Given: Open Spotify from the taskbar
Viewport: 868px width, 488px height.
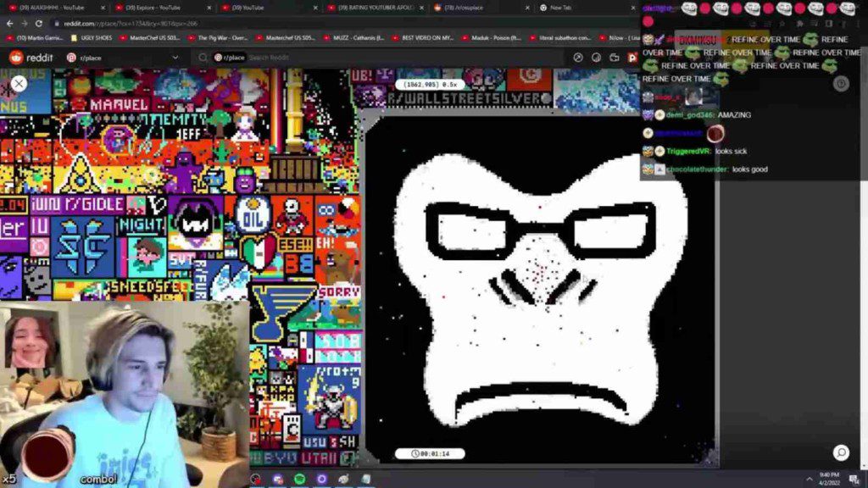Looking at the screenshot, I should [x=299, y=479].
